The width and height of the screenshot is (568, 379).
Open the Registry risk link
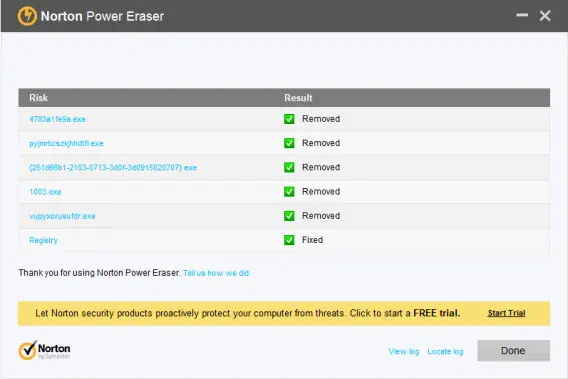coord(43,240)
